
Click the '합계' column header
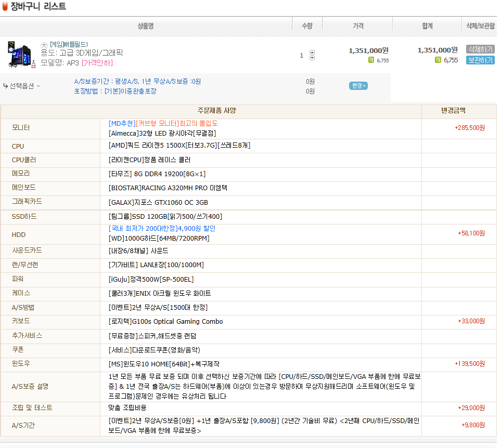tap(427, 26)
